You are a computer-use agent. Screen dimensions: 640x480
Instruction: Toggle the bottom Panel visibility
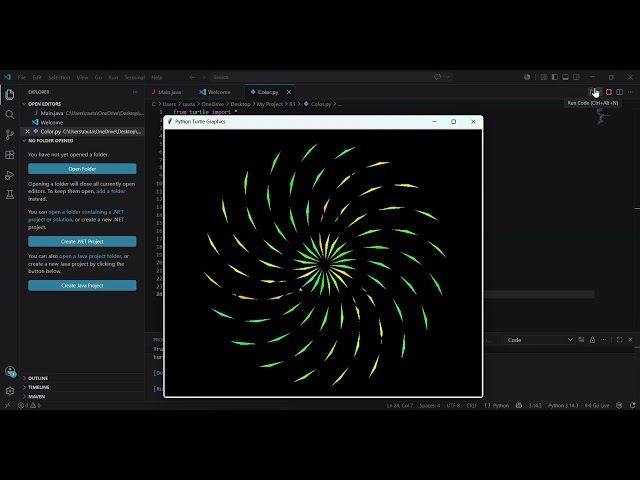pos(565,77)
